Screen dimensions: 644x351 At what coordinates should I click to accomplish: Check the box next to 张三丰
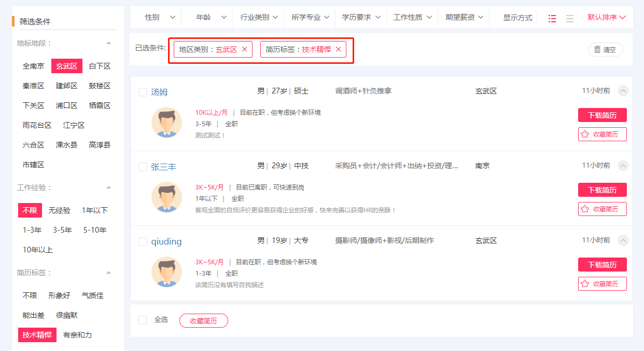pyautogui.click(x=143, y=167)
